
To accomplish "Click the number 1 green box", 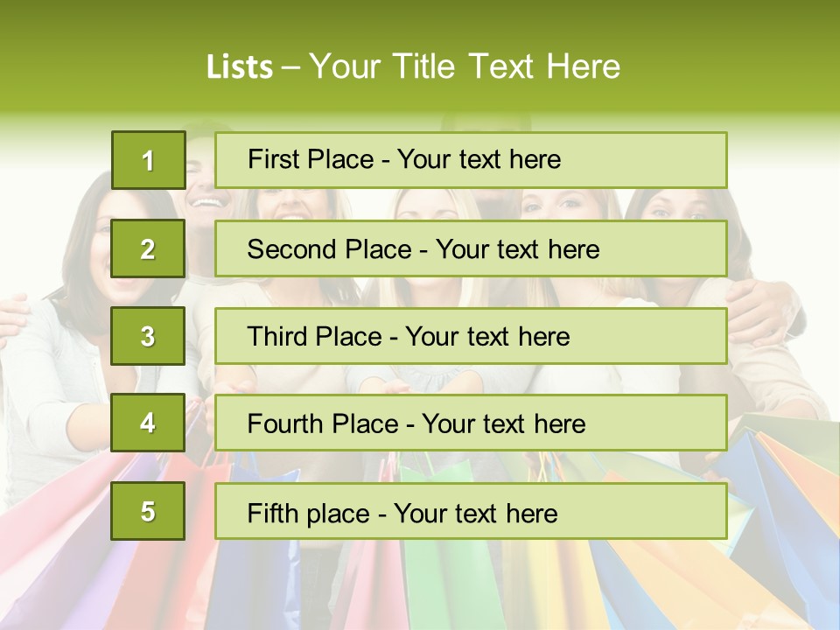I will (x=148, y=160).
